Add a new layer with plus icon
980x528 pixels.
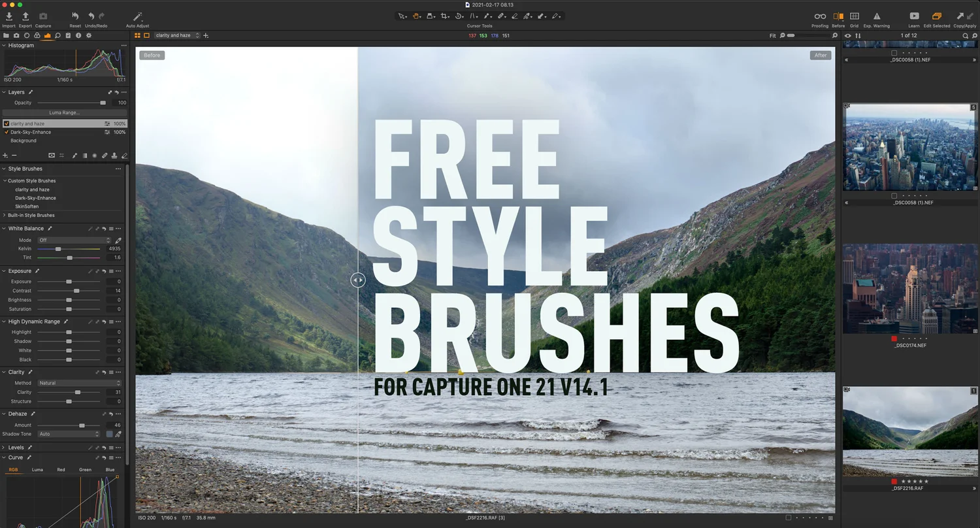pyautogui.click(x=5, y=156)
